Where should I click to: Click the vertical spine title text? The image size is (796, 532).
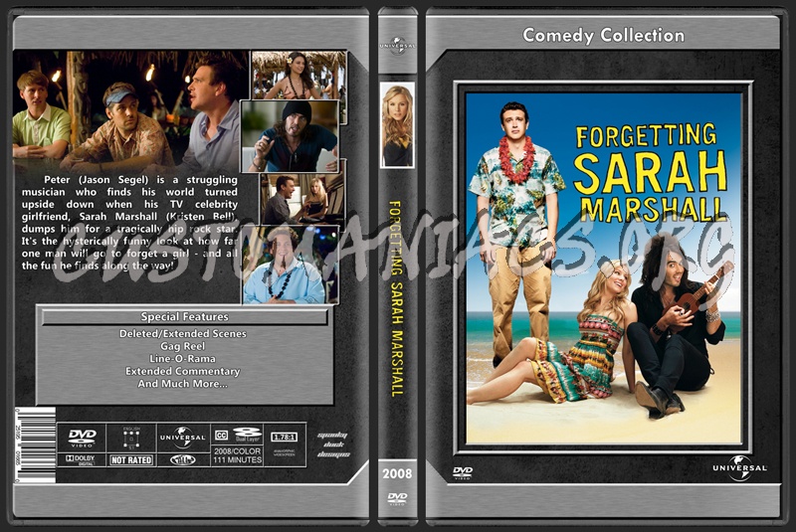click(396, 298)
